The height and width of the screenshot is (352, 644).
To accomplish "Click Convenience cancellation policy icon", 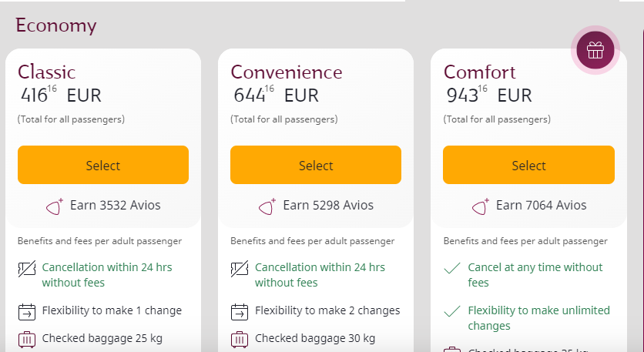I will pyautogui.click(x=240, y=269).
